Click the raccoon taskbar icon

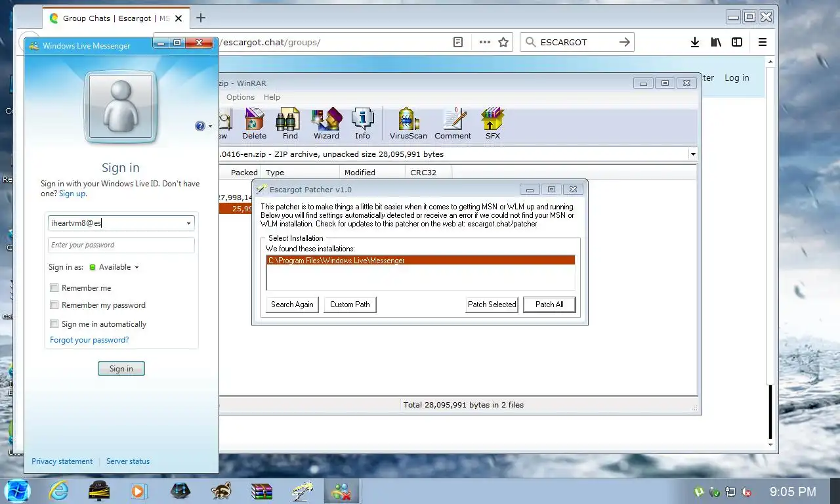pos(221,491)
